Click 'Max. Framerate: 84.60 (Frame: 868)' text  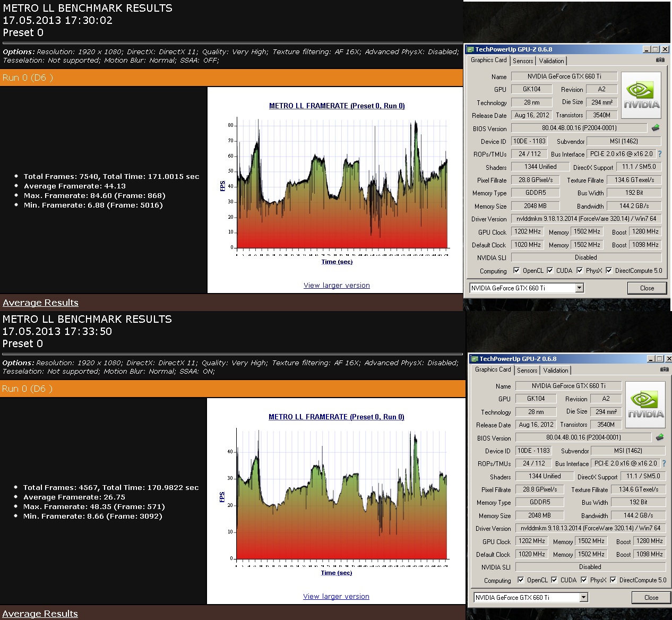click(x=94, y=195)
